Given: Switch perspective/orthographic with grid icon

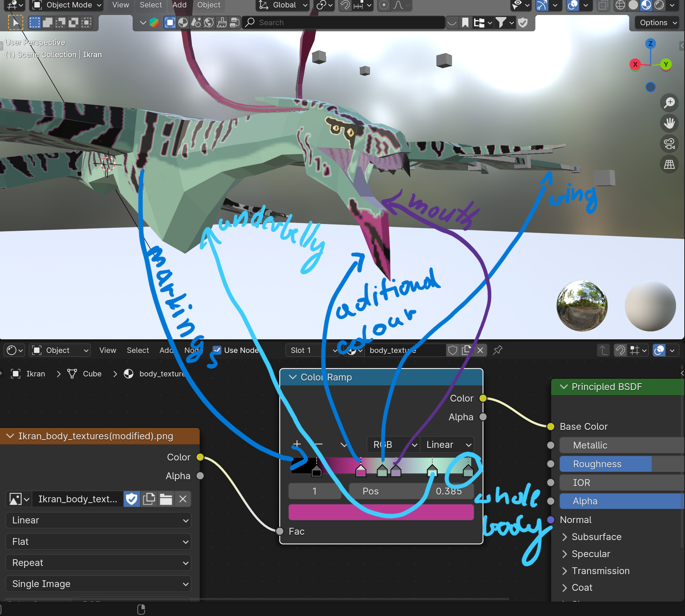Looking at the screenshot, I should click(x=669, y=164).
